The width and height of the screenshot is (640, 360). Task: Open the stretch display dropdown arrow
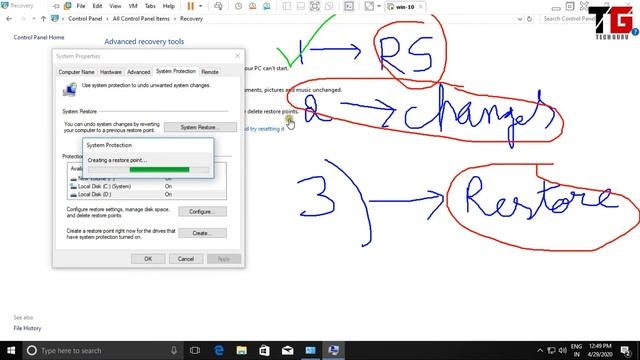click(379, 6)
